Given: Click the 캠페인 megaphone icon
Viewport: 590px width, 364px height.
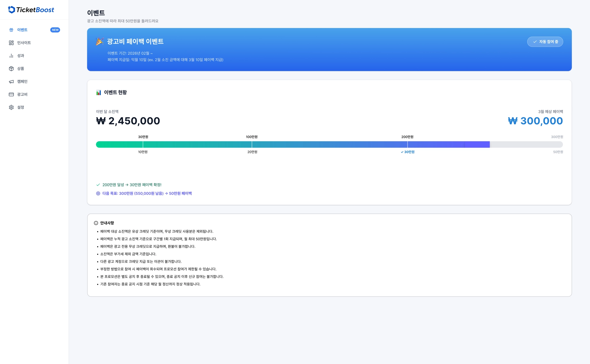Looking at the screenshot, I should tap(11, 82).
